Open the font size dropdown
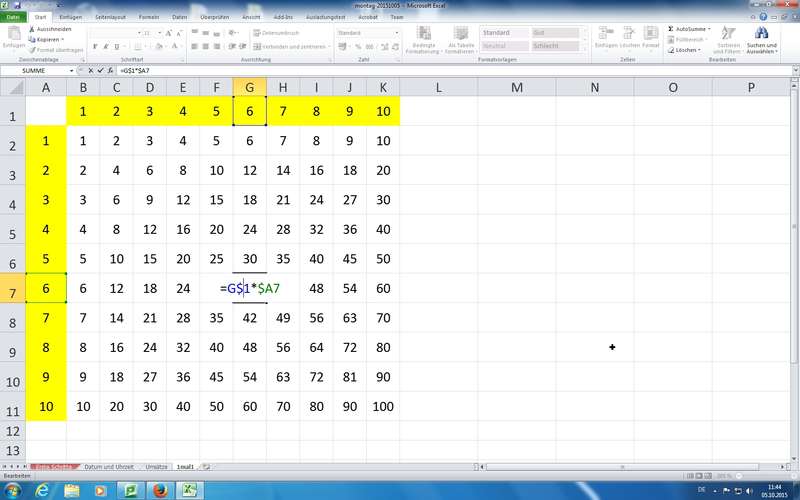This screenshot has width=800, height=500. pyautogui.click(x=159, y=33)
